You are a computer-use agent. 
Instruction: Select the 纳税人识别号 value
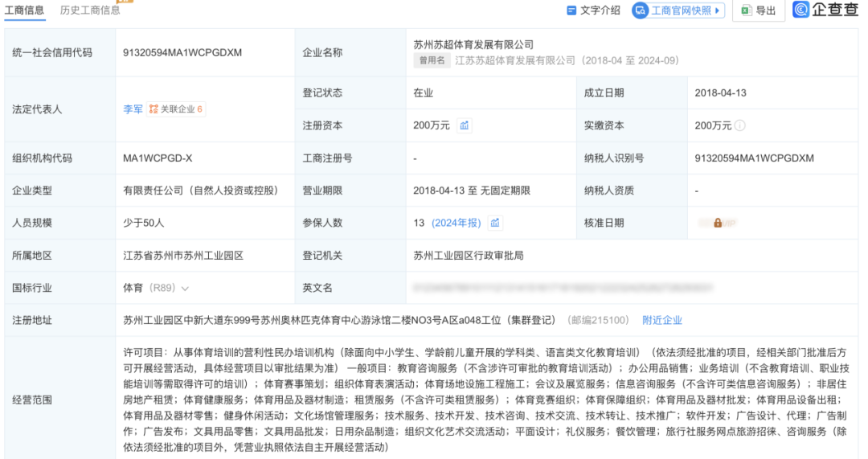click(x=754, y=158)
